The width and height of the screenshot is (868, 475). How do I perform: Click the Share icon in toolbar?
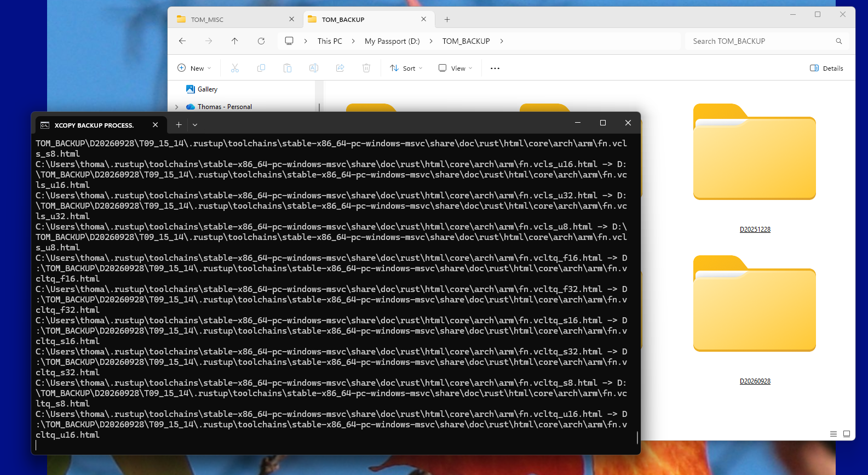tap(340, 68)
